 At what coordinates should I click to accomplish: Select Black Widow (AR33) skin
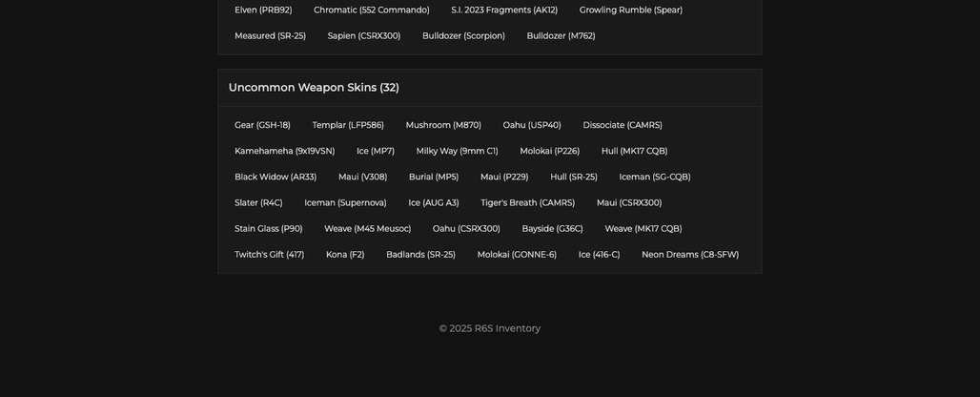[276, 177]
